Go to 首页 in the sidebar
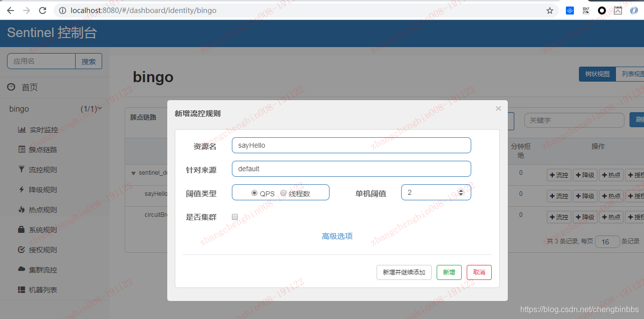Viewport: 644px width, 319px height. [30, 87]
